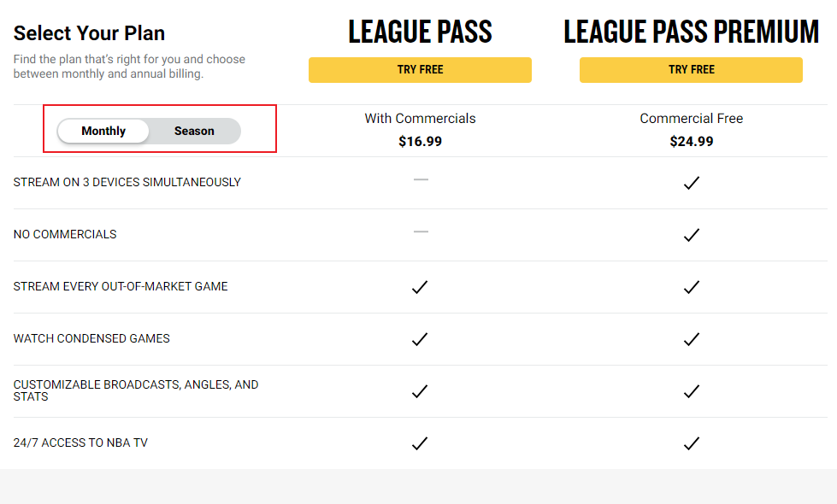This screenshot has width=837, height=504.
Task: Click League Pass checkmark for NBA TV access
Action: click(420, 443)
